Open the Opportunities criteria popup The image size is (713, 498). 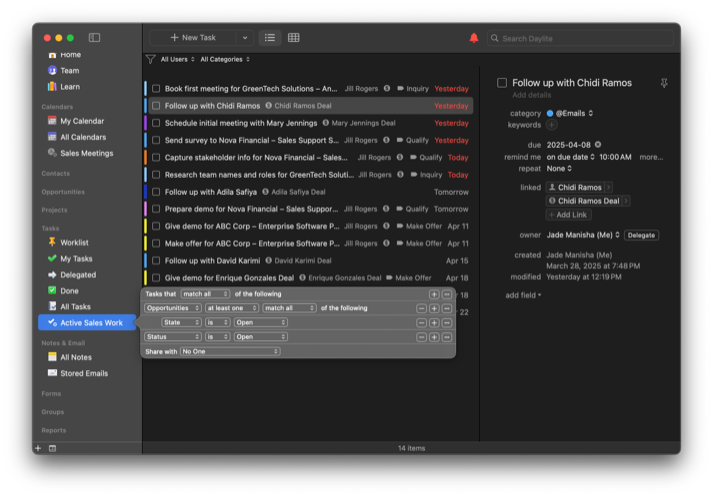coord(173,308)
